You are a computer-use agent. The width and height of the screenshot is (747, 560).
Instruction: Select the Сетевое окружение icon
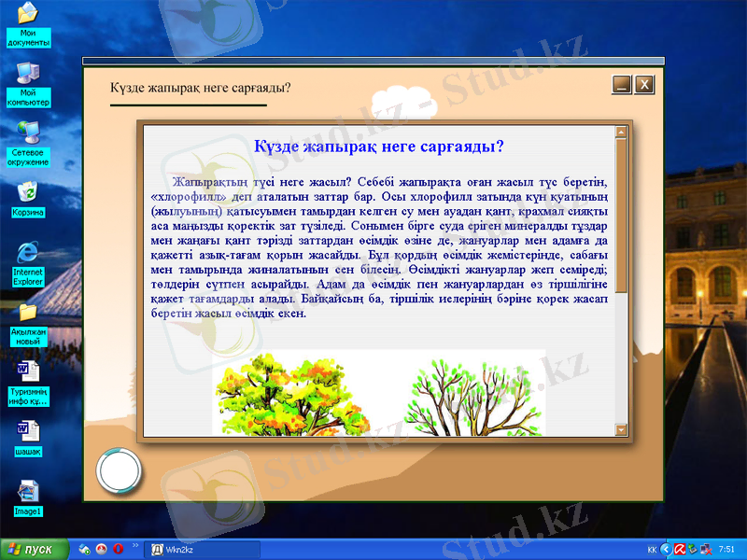tap(28, 132)
